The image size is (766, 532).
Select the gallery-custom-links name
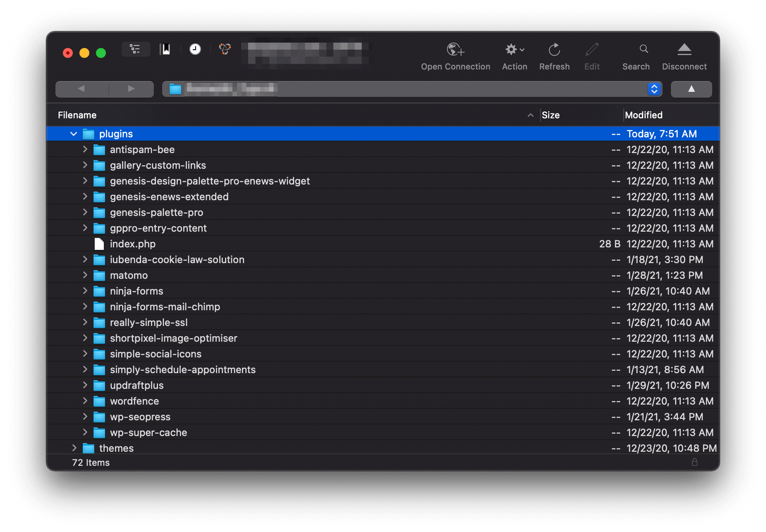coord(158,165)
